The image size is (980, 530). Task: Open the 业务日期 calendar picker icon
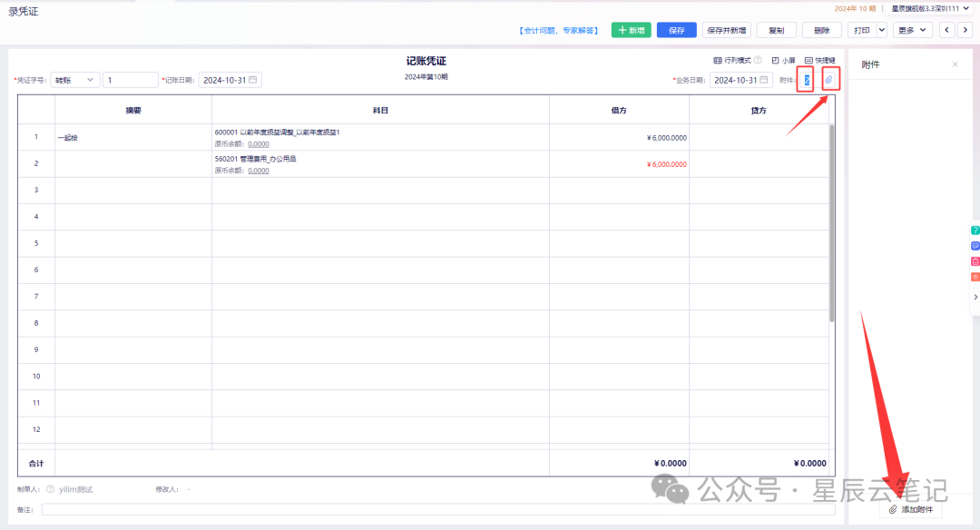tap(764, 80)
